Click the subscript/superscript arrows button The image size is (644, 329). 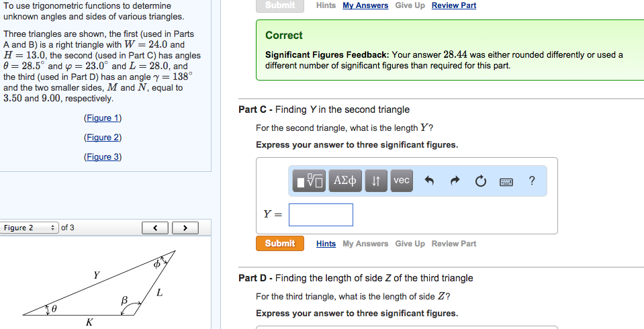[376, 181]
